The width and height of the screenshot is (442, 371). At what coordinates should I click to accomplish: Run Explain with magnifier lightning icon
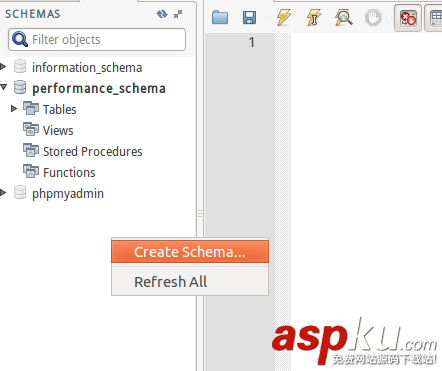pyautogui.click(x=344, y=17)
